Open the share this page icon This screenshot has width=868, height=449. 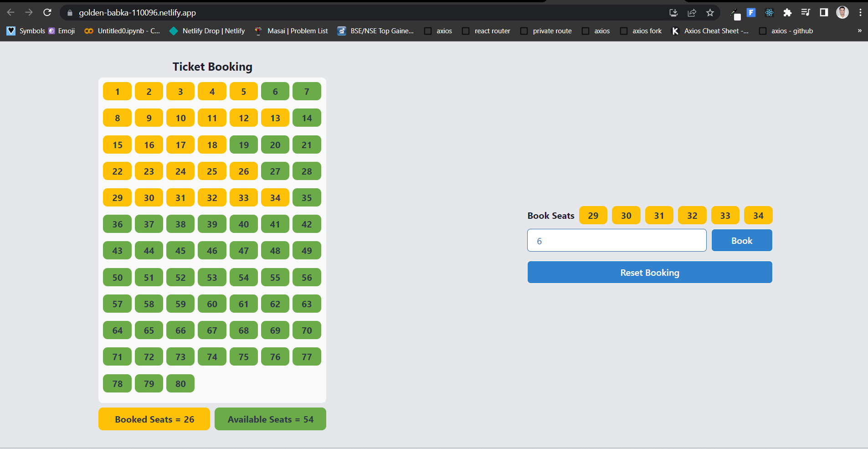tap(692, 12)
